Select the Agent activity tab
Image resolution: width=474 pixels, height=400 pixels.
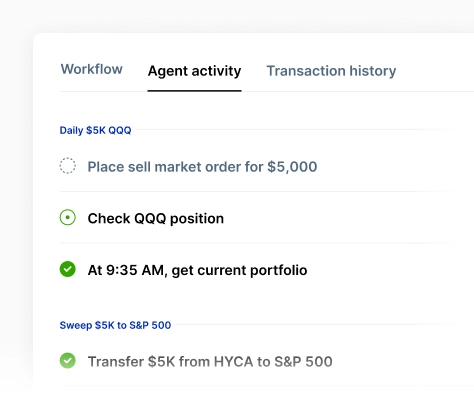(194, 71)
